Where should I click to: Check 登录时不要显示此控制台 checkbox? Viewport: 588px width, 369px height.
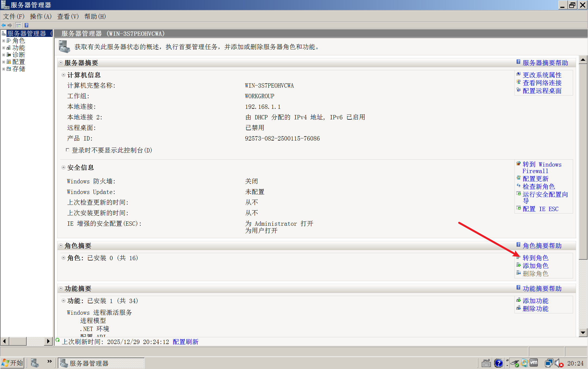pyautogui.click(x=68, y=150)
